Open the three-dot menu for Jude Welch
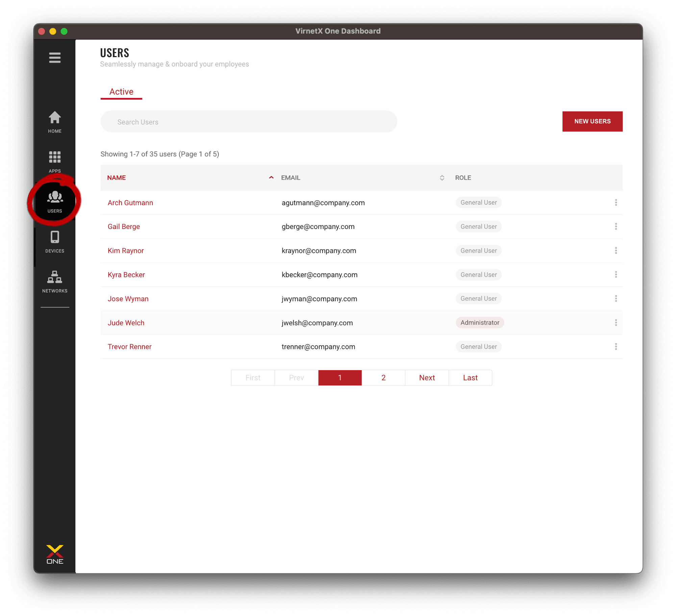The image size is (675, 616). [616, 323]
